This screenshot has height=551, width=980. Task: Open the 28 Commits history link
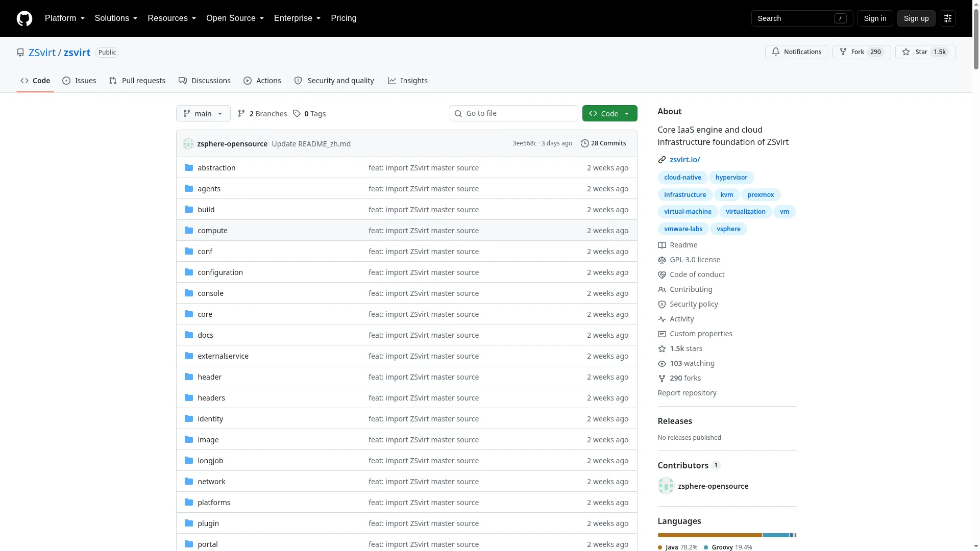click(x=603, y=143)
